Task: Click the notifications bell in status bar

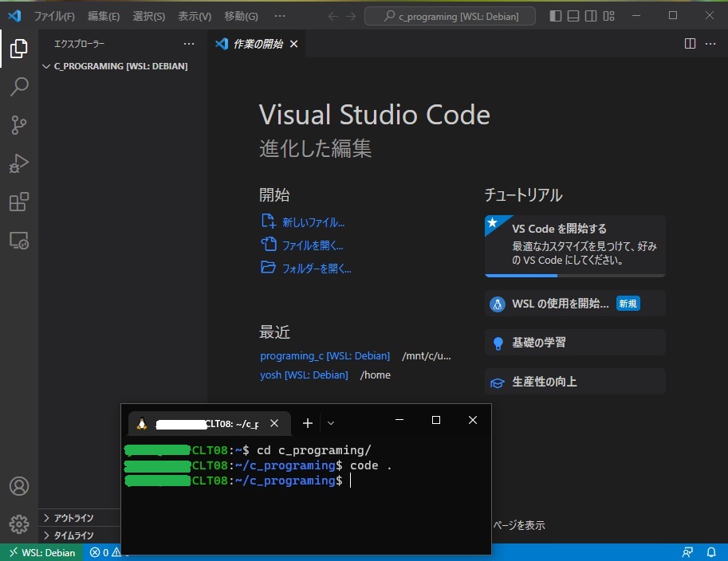Action: pyautogui.click(x=711, y=552)
